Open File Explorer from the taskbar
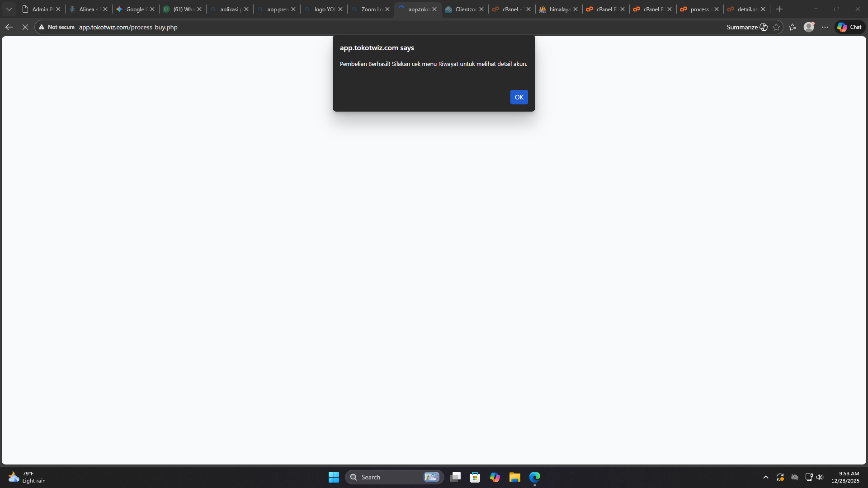The width and height of the screenshot is (868, 488). (x=514, y=477)
